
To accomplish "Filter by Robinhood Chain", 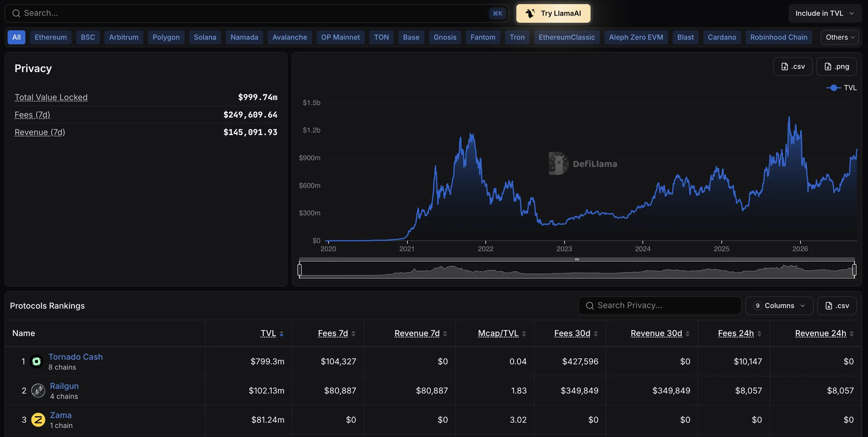I will [x=779, y=37].
